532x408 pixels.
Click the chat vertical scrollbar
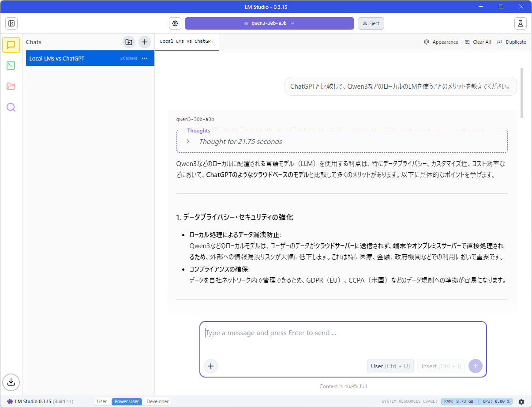click(x=522, y=93)
